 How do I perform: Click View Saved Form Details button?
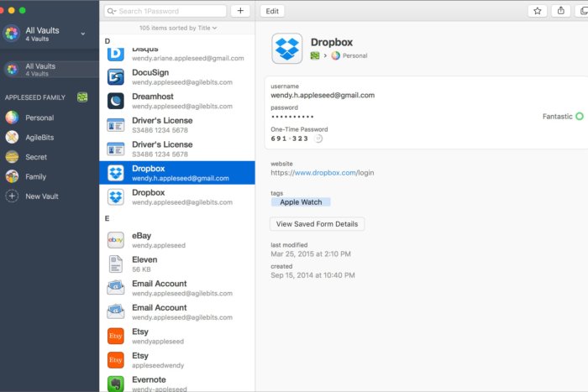tap(317, 224)
